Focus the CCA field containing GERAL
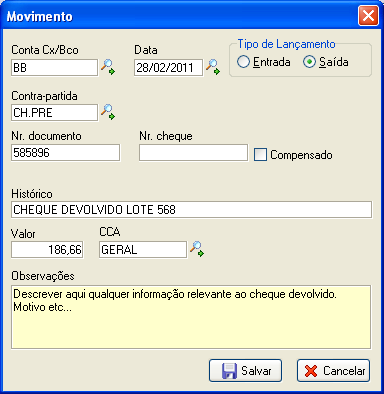 pos(143,250)
